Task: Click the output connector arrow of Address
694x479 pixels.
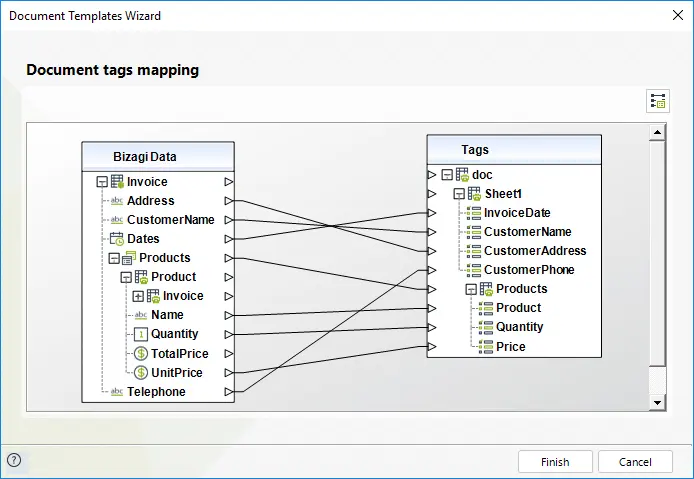Action: pyautogui.click(x=229, y=201)
